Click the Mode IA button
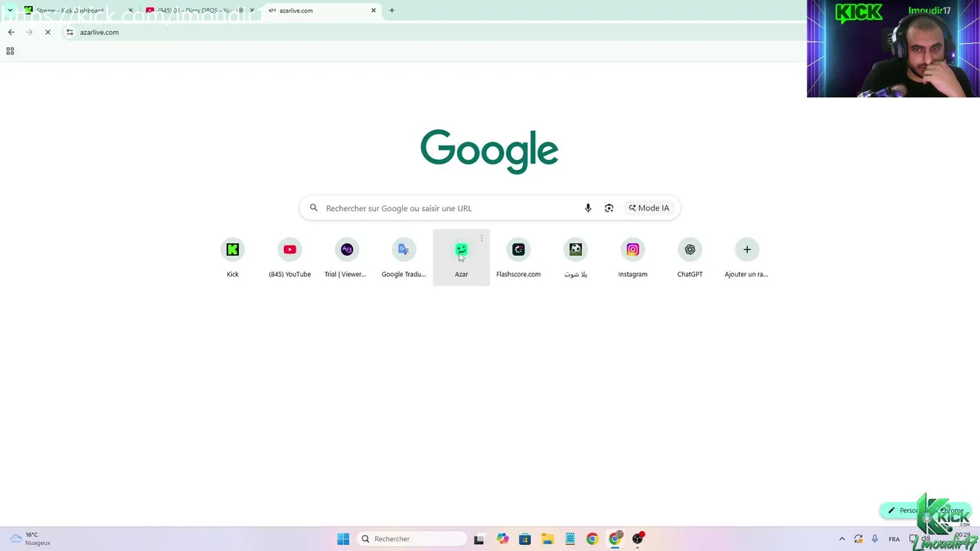The width and height of the screenshot is (980, 551). point(649,208)
